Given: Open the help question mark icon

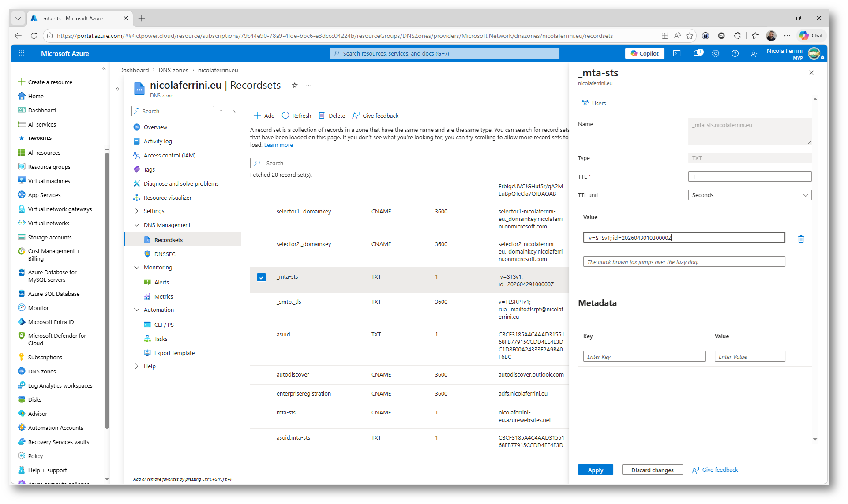Looking at the screenshot, I should coord(735,53).
